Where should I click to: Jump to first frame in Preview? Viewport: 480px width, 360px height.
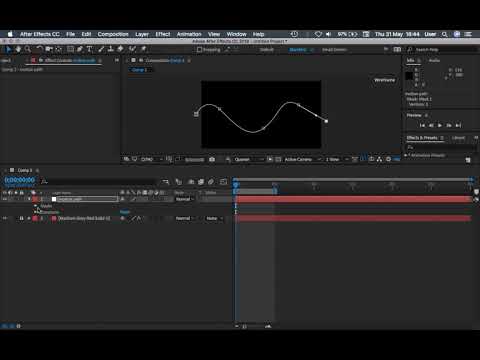pos(422,125)
